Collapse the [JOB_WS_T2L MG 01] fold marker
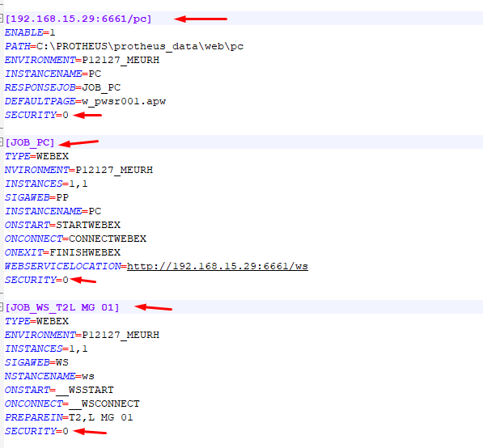Viewport: 483px width, 448px height. pyautogui.click(x=2, y=307)
